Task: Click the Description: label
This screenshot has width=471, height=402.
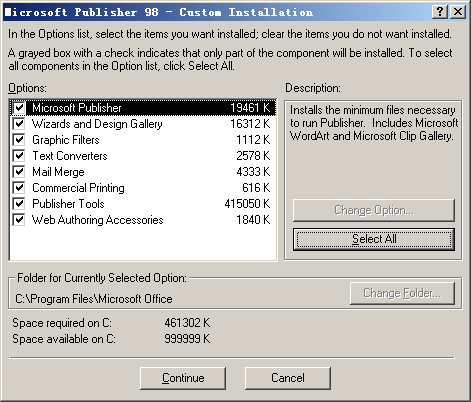Action: coord(313,88)
